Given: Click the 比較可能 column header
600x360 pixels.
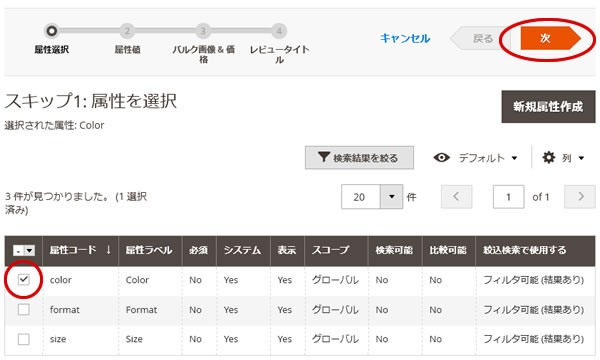Looking at the screenshot, I should point(448,250).
